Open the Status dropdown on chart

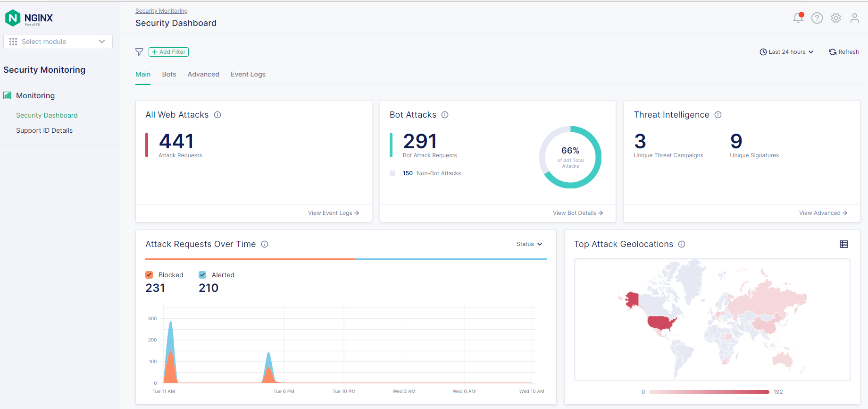[529, 244]
